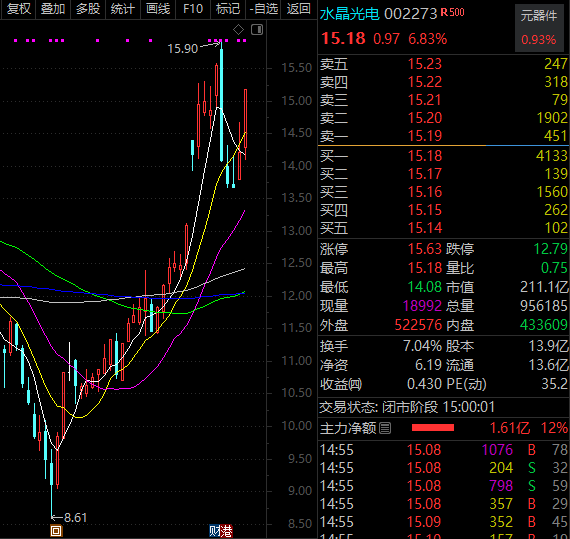Remove stock via -自选 button

[x=263, y=9]
